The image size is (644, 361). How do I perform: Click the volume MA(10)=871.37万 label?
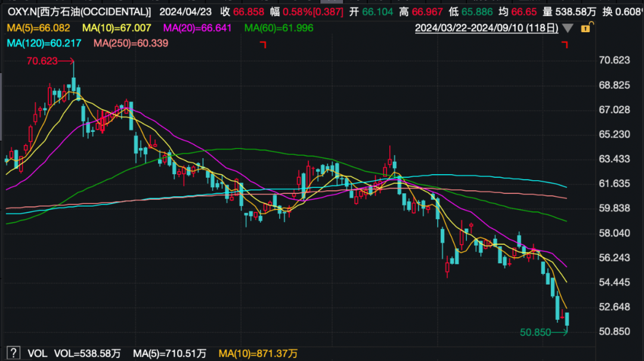258,354
